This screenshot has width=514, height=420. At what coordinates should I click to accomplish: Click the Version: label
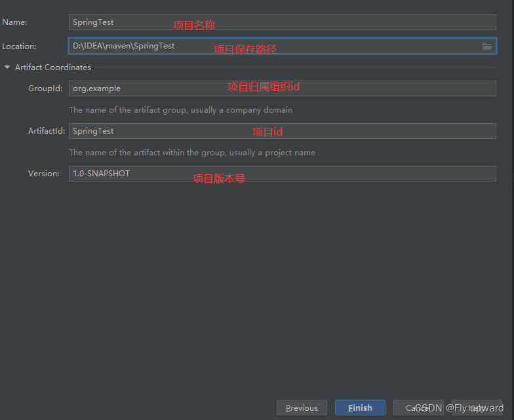pos(43,174)
